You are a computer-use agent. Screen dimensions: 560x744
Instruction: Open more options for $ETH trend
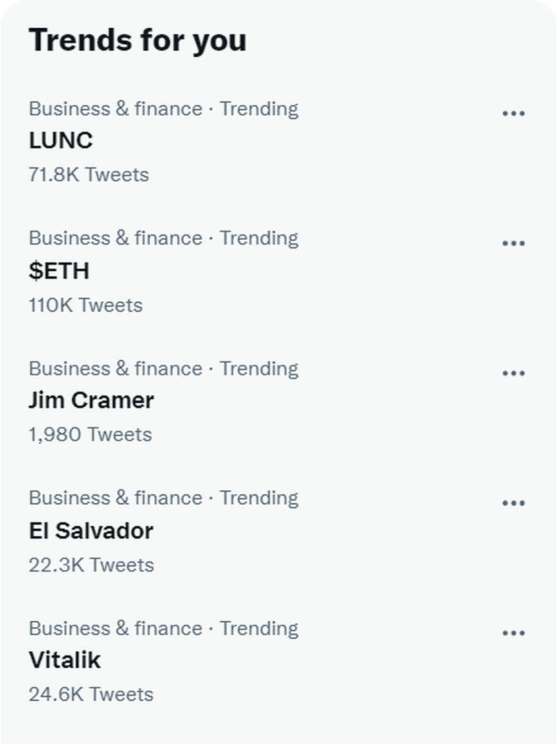[x=513, y=243]
